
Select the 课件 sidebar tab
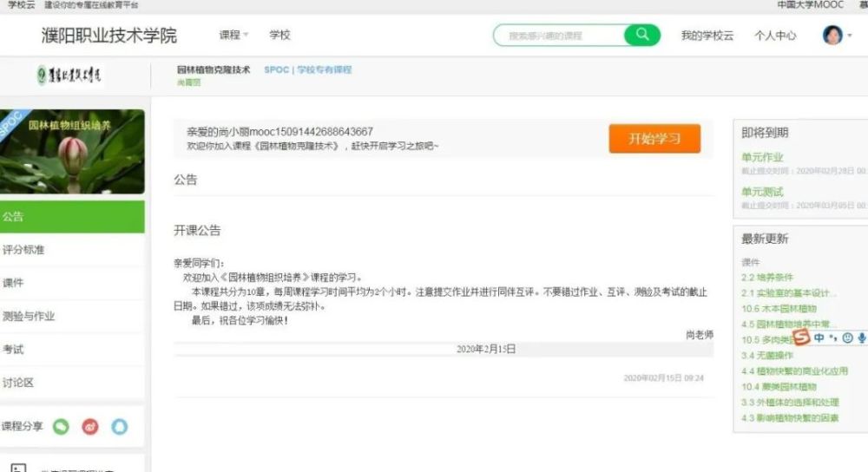[x=72, y=283]
